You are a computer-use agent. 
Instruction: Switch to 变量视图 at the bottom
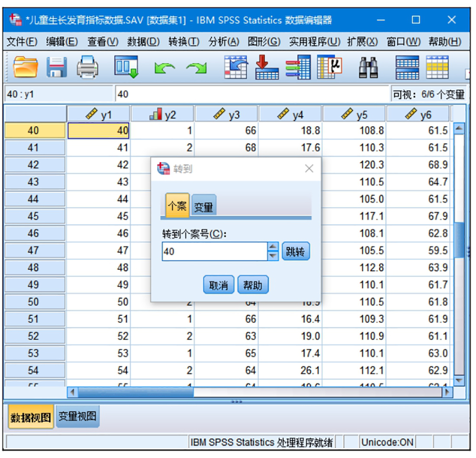tap(77, 417)
